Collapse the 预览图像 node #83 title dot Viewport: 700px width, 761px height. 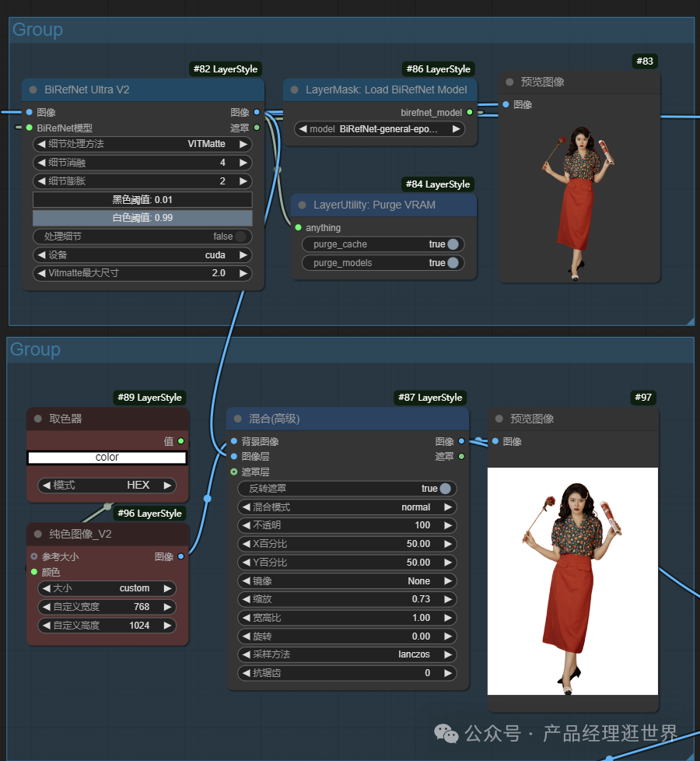pyautogui.click(x=509, y=82)
